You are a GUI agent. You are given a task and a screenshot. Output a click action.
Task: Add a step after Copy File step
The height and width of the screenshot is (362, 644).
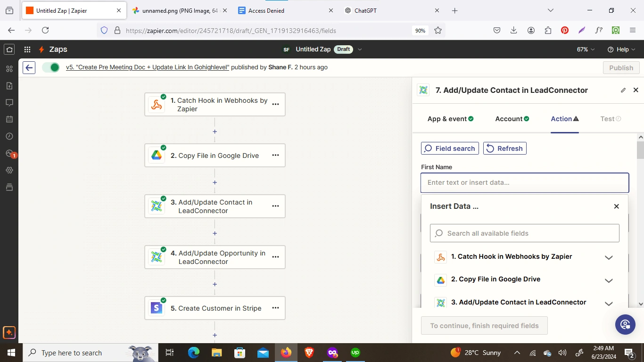click(x=215, y=182)
